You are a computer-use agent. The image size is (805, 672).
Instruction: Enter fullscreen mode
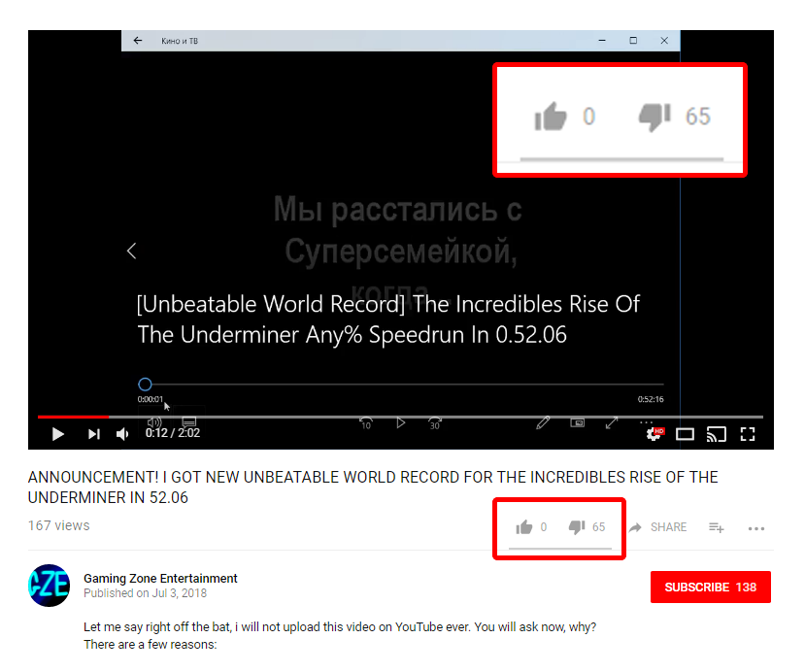pos(748,434)
